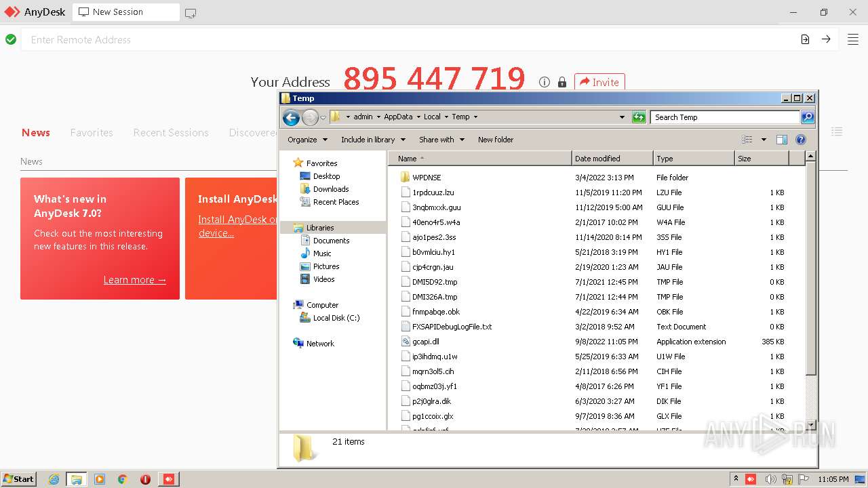The width and height of the screenshot is (868, 488).
Task: Click the file list vertical scrollbar
Action: click(810, 268)
